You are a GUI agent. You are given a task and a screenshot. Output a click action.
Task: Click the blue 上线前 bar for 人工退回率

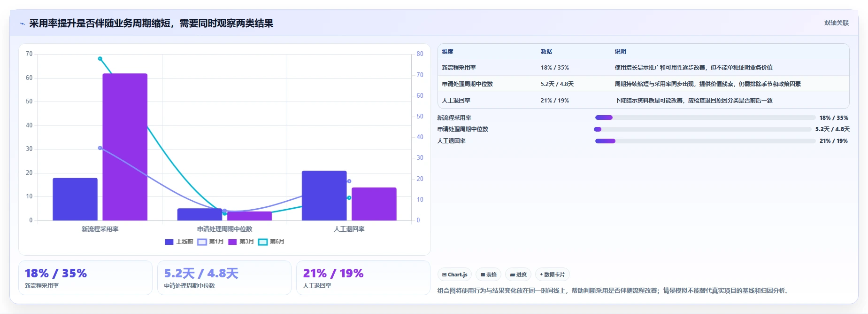(x=324, y=196)
